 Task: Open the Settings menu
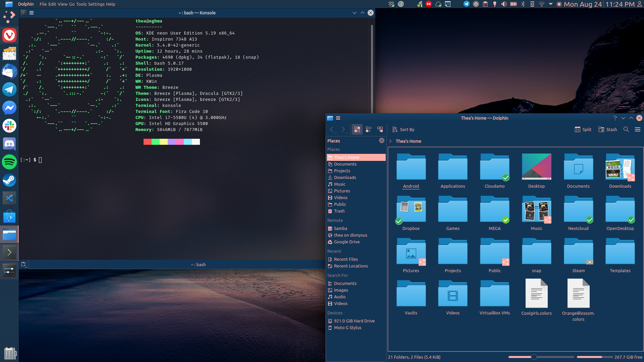point(96,4)
